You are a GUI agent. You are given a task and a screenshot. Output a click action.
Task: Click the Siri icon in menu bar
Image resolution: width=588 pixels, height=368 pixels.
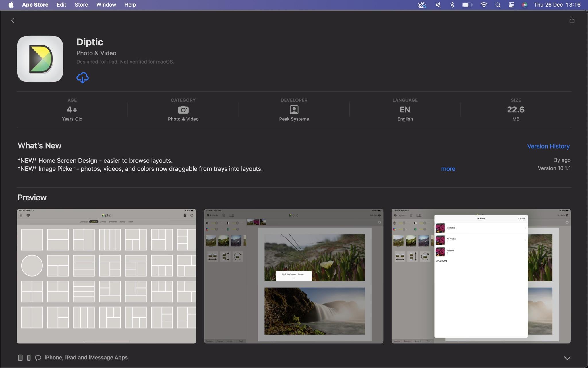pyautogui.click(x=525, y=5)
